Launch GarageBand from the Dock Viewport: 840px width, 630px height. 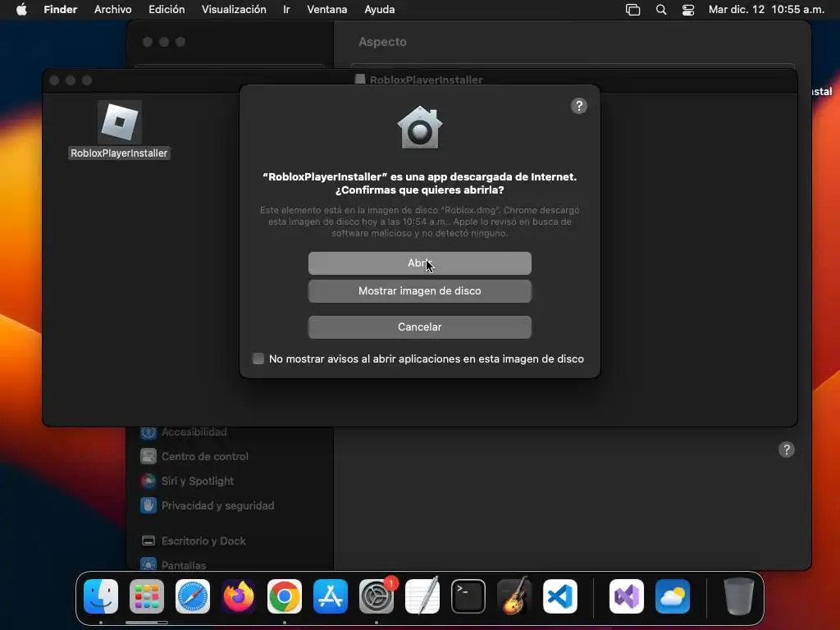pos(514,596)
